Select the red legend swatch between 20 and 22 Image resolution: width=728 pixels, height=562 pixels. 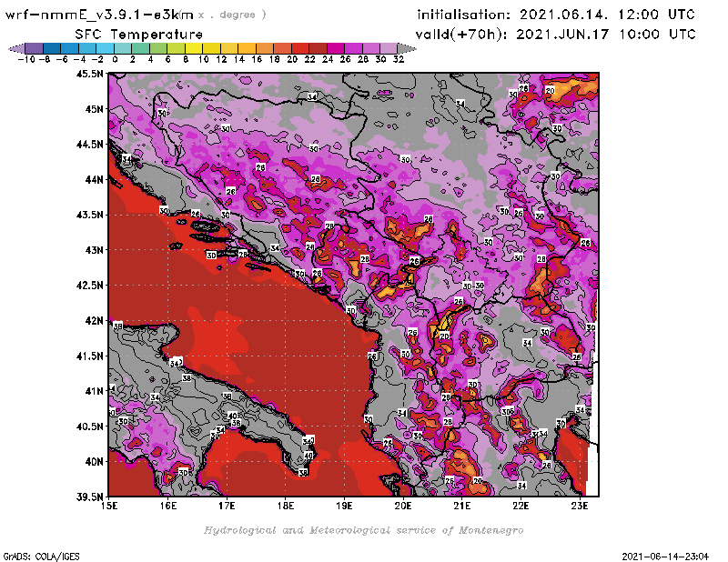click(300, 48)
